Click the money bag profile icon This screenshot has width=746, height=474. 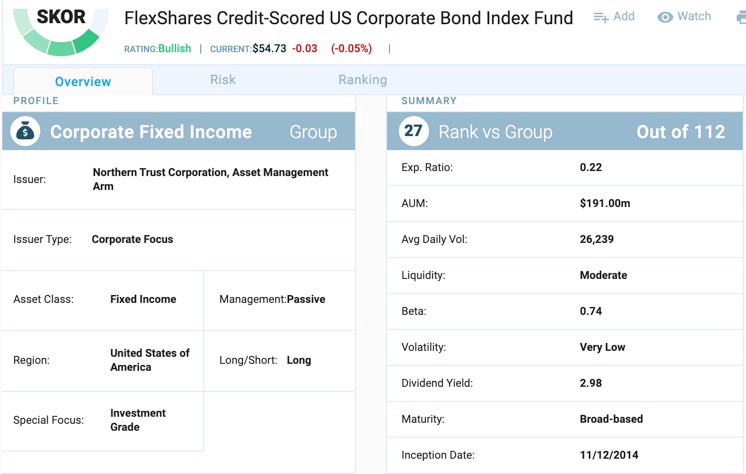28,132
